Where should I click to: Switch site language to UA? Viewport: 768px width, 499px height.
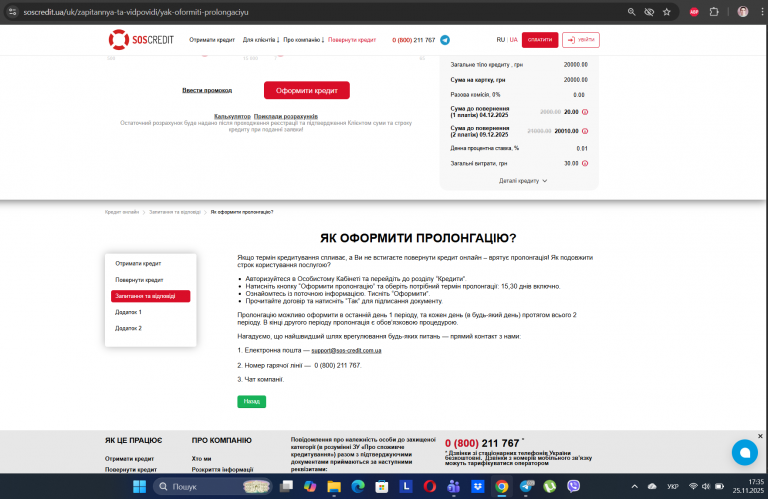pyautogui.click(x=513, y=40)
